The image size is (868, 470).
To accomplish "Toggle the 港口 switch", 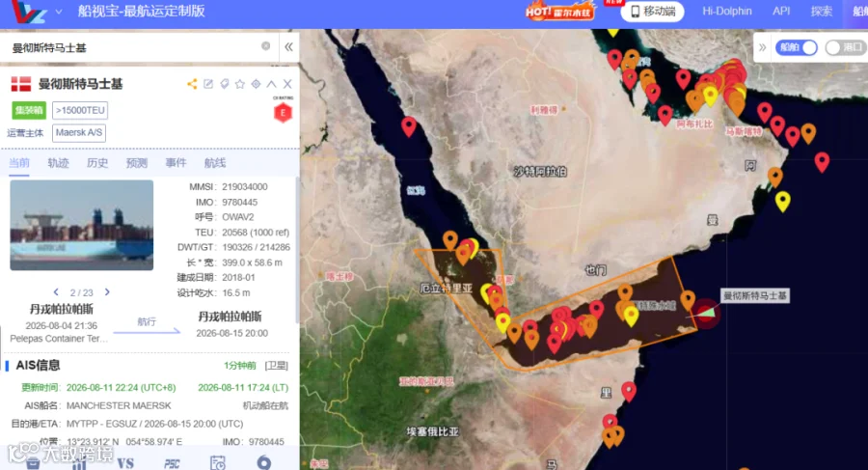I will [x=845, y=47].
